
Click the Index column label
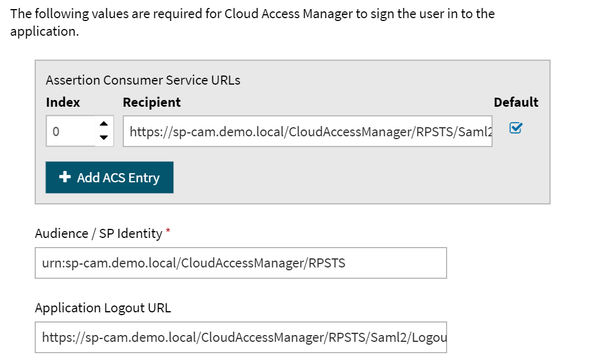(x=63, y=102)
